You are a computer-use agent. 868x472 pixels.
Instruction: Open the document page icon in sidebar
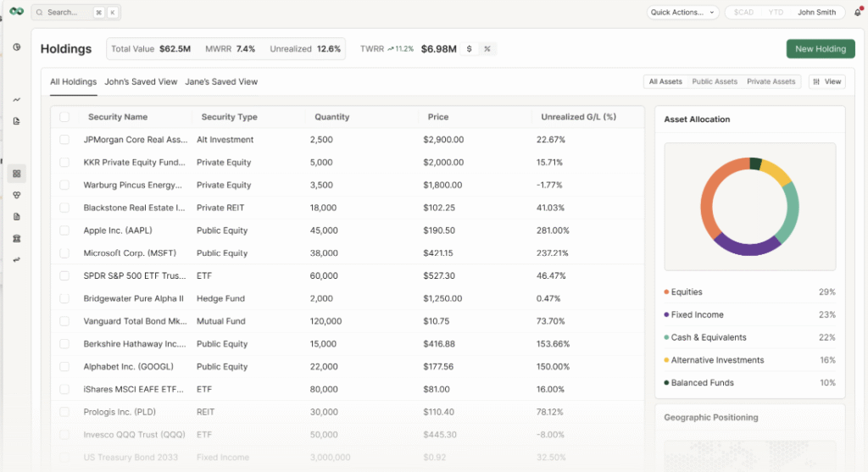click(17, 217)
